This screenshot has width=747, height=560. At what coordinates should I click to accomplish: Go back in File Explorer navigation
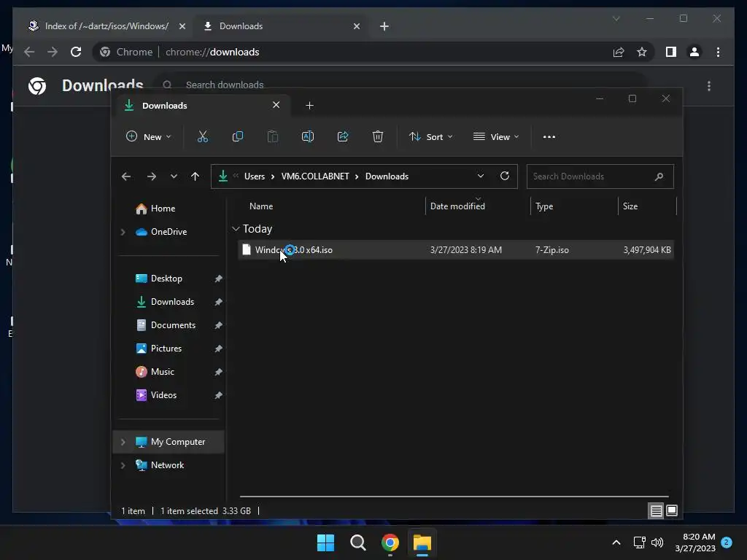[x=126, y=176]
